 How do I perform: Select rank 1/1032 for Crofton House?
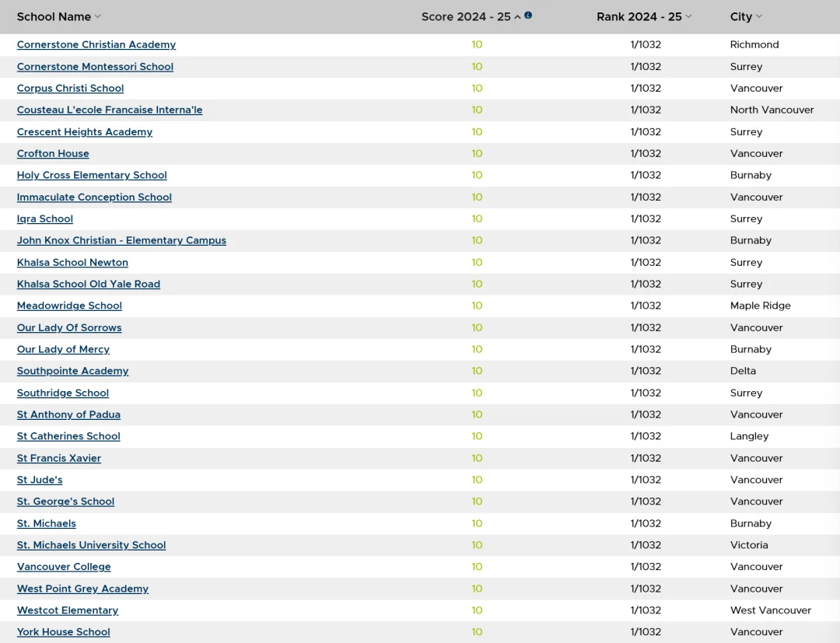(646, 153)
